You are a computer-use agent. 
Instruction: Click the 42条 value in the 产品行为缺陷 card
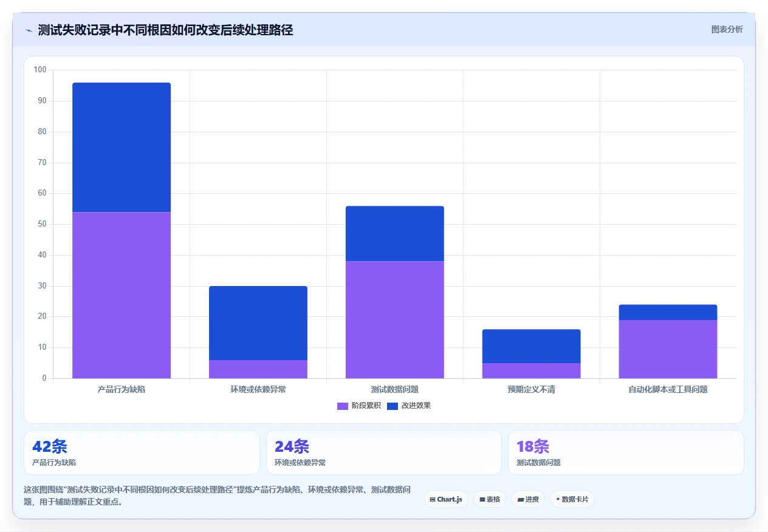pos(50,446)
